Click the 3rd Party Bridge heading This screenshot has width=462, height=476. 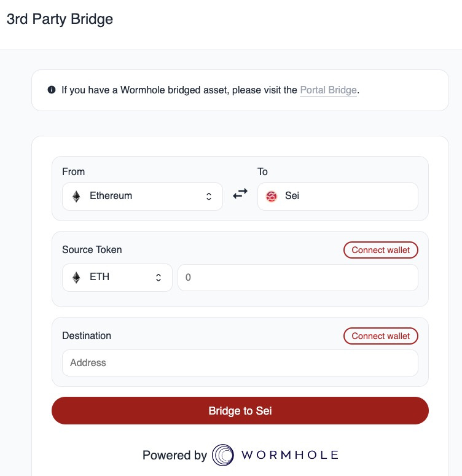click(x=60, y=19)
